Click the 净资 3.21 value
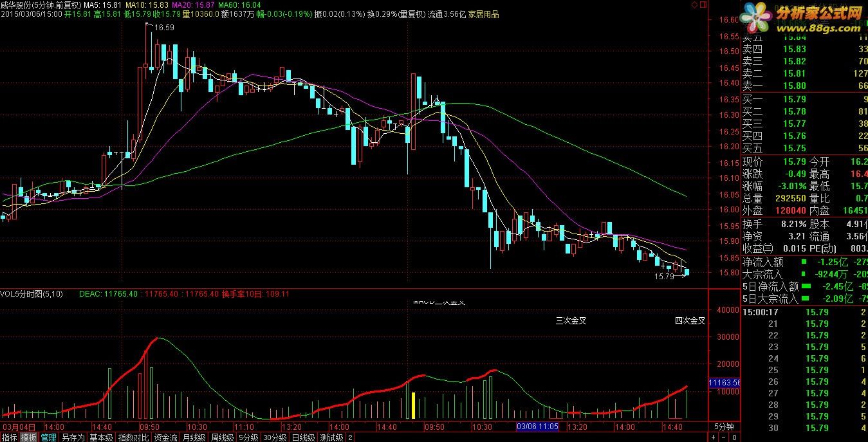Screen dimensions: 868x442 (797, 236)
